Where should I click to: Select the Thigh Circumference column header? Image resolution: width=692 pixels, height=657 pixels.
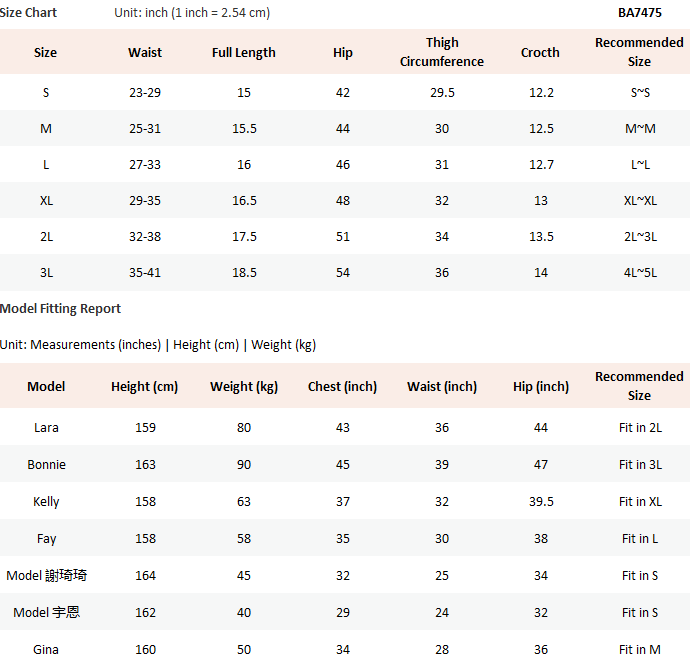pos(442,52)
